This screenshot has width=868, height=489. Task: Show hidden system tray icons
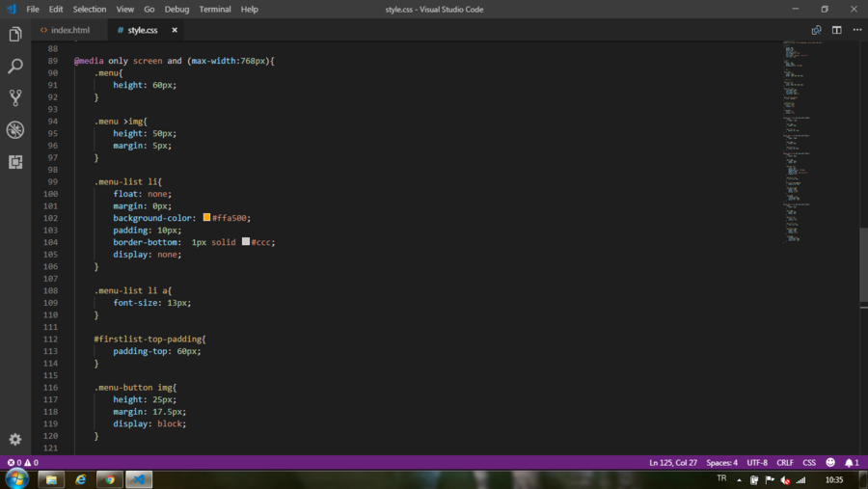tap(739, 480)
